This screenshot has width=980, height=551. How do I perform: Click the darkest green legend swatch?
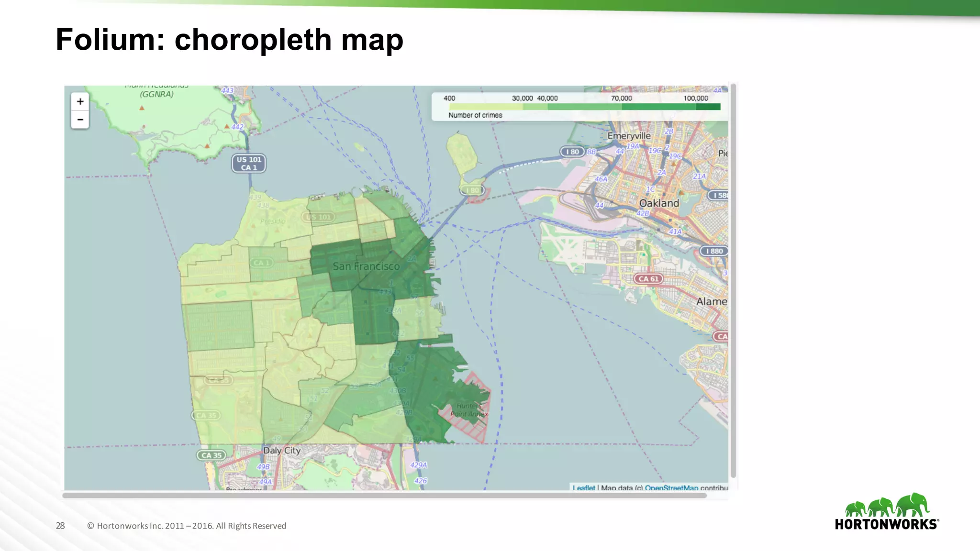click(708, 107)
